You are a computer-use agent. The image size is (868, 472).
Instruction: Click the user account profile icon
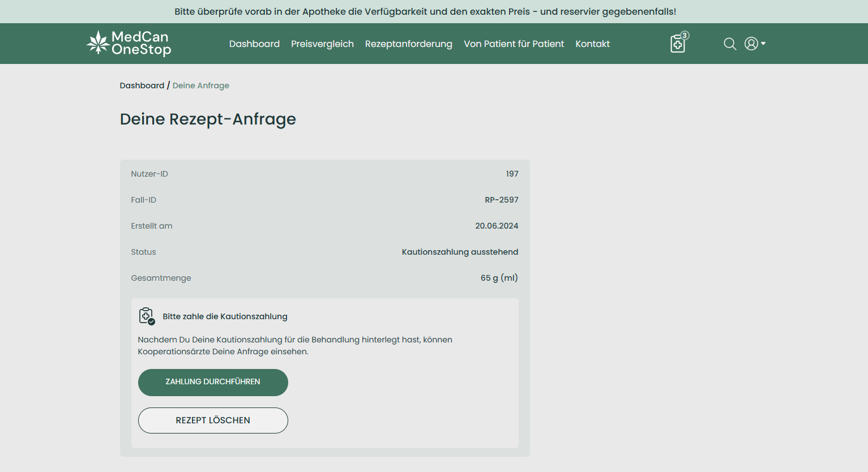(751, 44)
